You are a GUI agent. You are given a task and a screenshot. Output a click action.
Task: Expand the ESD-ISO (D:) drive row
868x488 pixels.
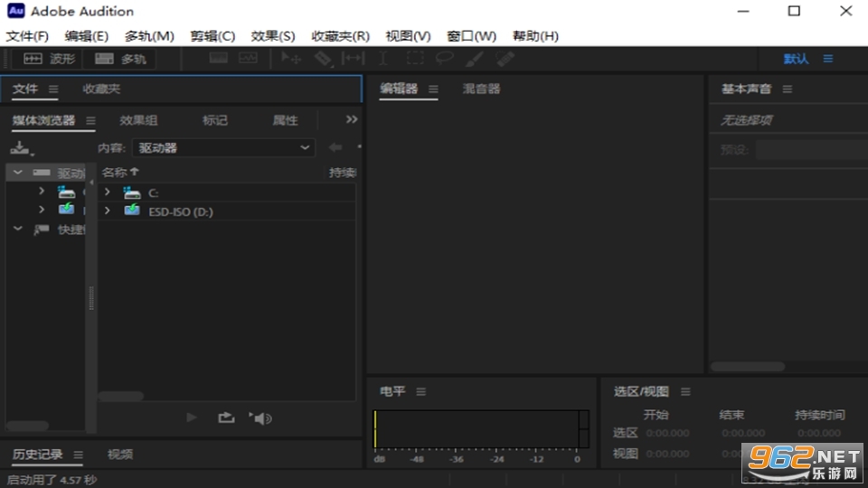pyautogui.click(x=108, y=211)
